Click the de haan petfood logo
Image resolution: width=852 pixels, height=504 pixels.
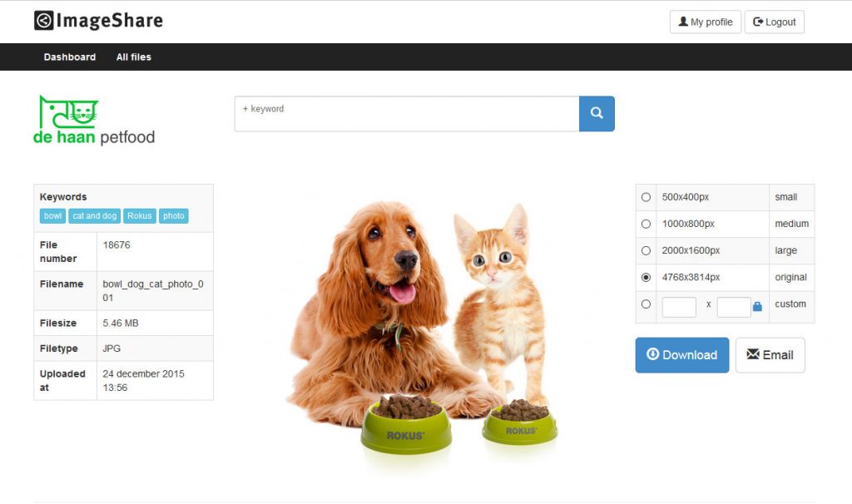(x=94, y=121)
